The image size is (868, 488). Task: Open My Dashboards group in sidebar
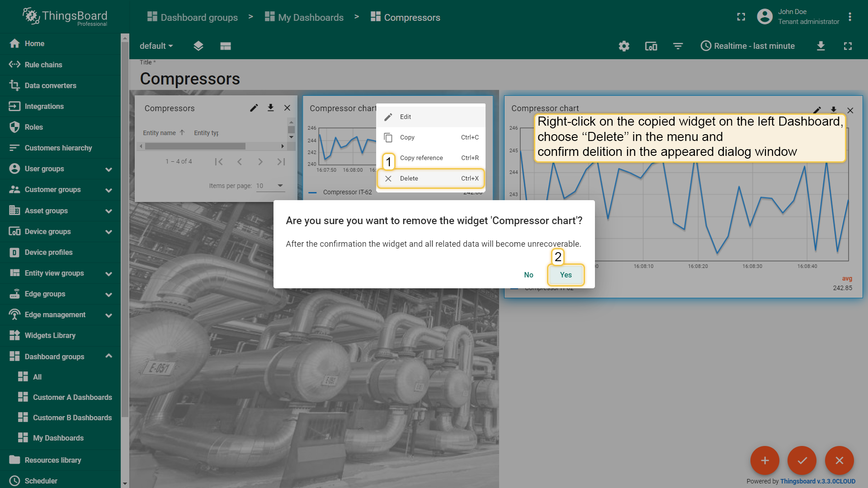pyautogui.click(x=60, y=438)
